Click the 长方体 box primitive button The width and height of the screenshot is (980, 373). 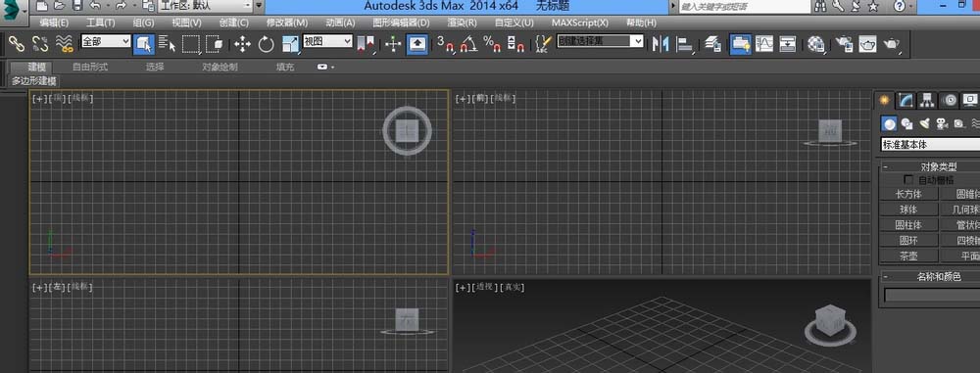click(x=908, y=194)
